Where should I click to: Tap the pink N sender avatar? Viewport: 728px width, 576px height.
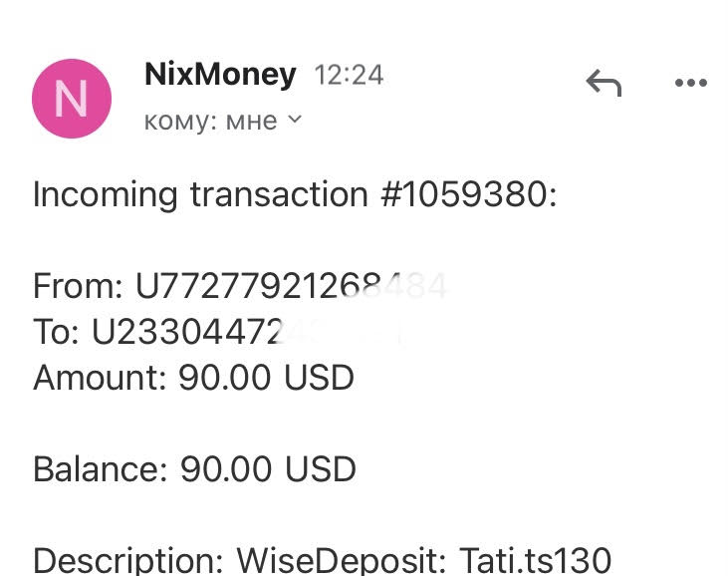coord(72,99)
